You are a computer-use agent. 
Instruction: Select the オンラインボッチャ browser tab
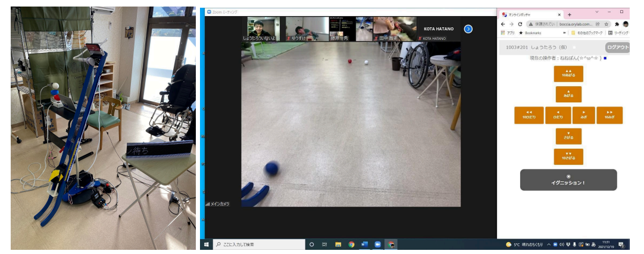coord(531,14)
